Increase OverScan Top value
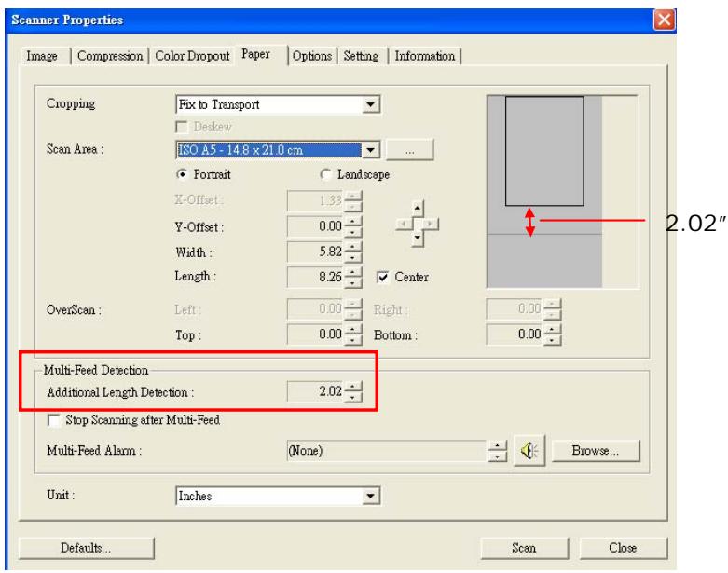This screenshot has width=728, height=573. (x=353, y=329)
